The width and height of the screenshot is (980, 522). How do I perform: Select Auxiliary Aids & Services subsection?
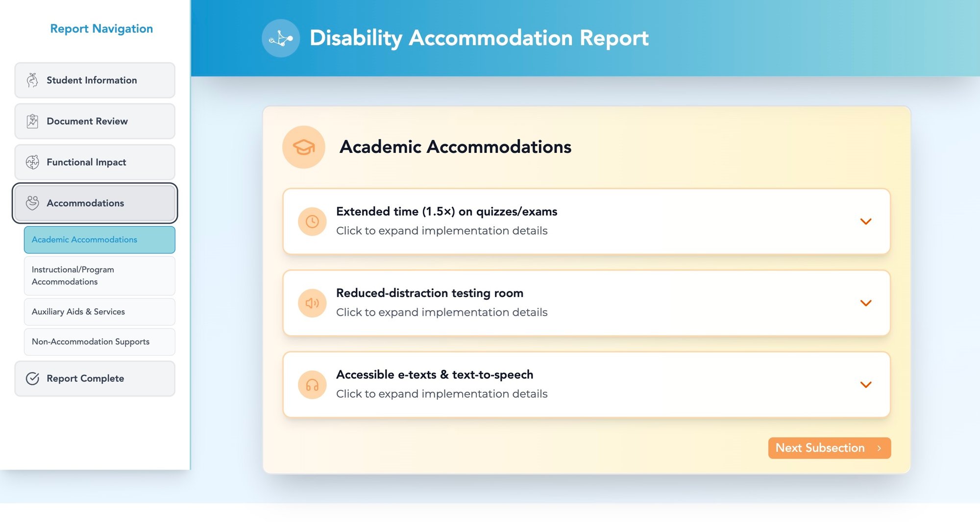(x=99, y=312)
